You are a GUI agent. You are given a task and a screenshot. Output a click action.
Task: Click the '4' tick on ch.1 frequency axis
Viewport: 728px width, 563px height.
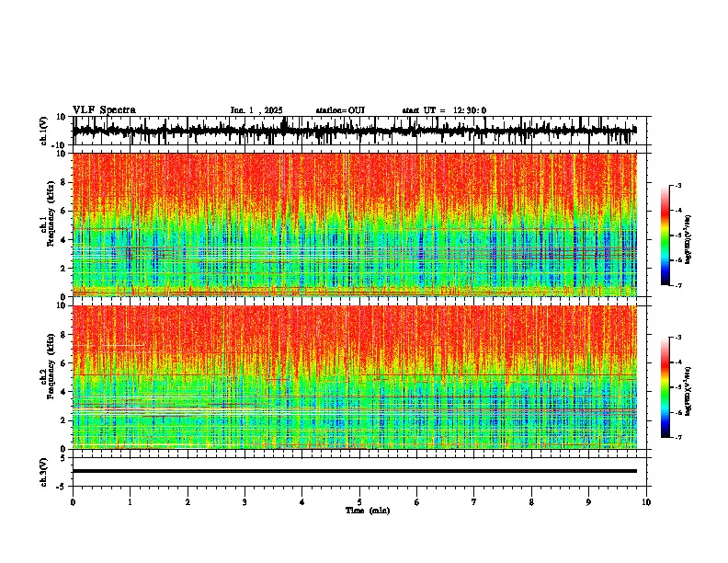click(x=63, y=240)
